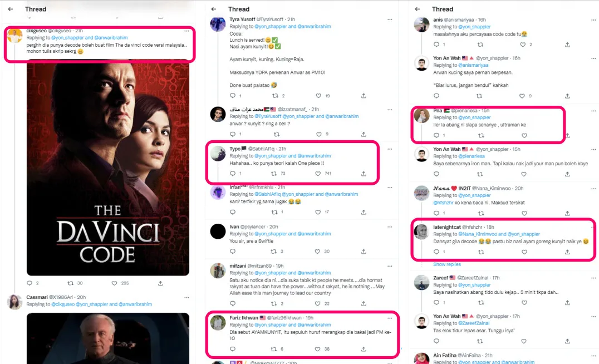Image resolution: width=599 pixels, height=364 pixels.
Task: Open The Da Vinci Code poster image
Action: pos(108,167)
